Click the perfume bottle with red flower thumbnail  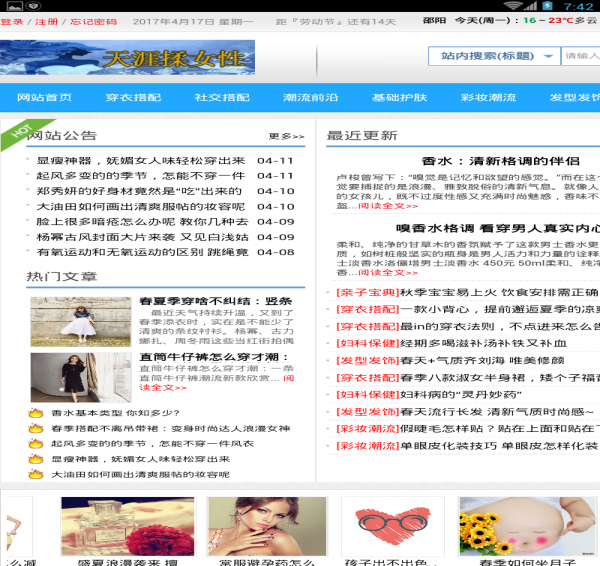(128, 527)
